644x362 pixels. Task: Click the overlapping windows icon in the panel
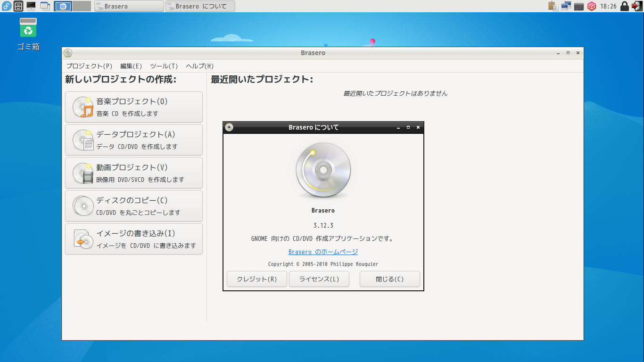(45, 6)
